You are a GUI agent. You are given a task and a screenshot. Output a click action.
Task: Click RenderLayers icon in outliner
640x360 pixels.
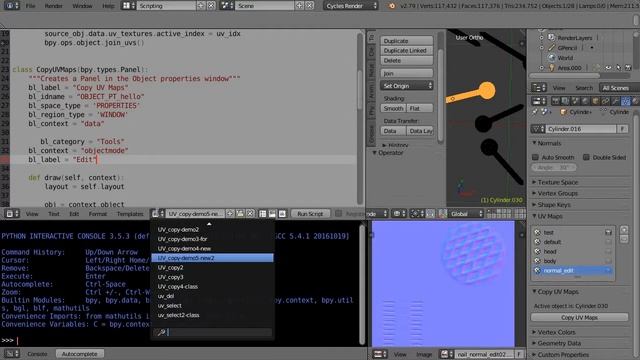click(x=551, y=38)
